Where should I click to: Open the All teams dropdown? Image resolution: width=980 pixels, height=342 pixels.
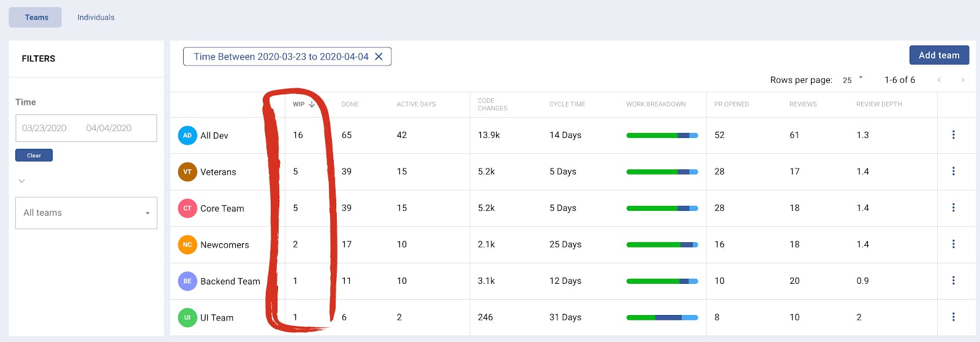(86, 213)
